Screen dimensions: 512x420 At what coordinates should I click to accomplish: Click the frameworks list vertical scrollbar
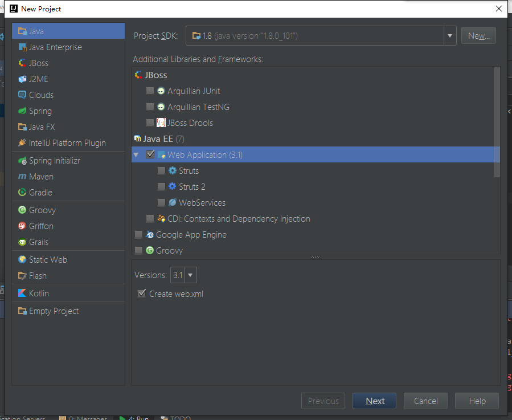(x=497, y=122)
